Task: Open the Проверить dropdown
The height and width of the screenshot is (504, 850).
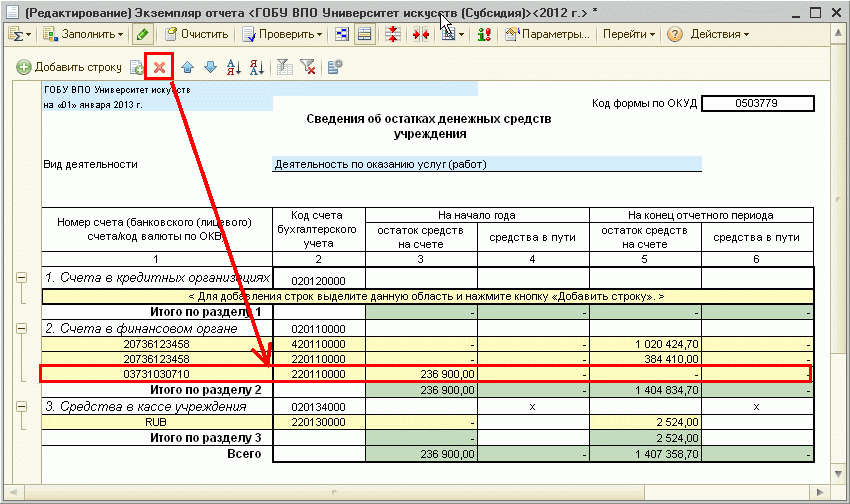Action: [x=282, y=34]
